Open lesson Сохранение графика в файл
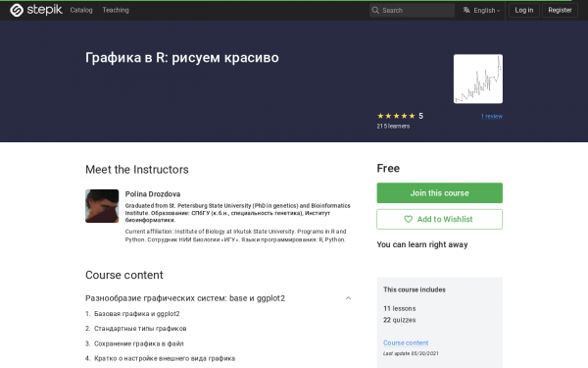588x368 pixels. 139,343
